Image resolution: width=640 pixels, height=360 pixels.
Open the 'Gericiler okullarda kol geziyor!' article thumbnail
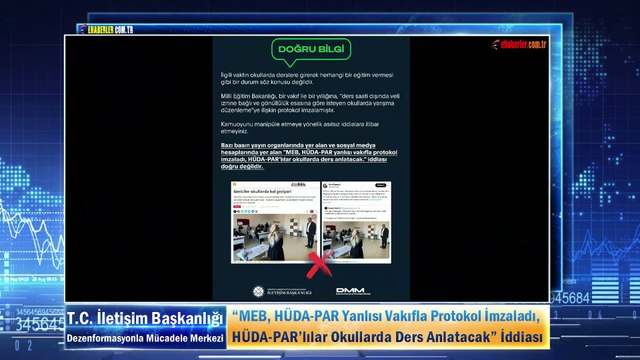276,222
